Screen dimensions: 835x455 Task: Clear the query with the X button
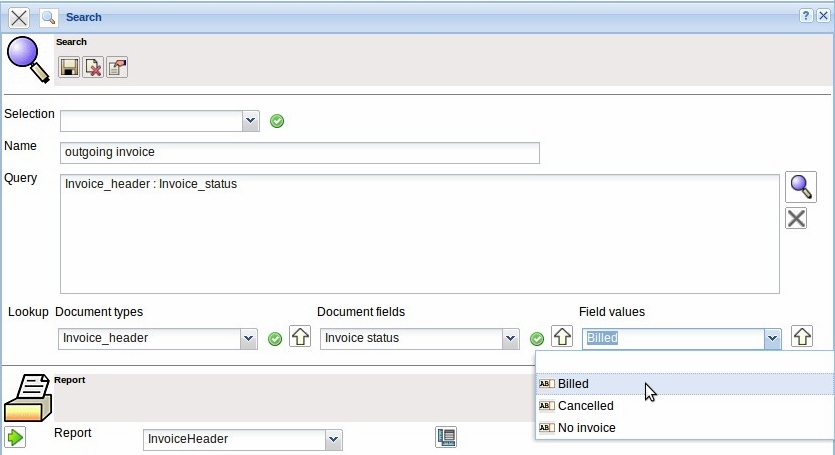[x=796, y=218]
